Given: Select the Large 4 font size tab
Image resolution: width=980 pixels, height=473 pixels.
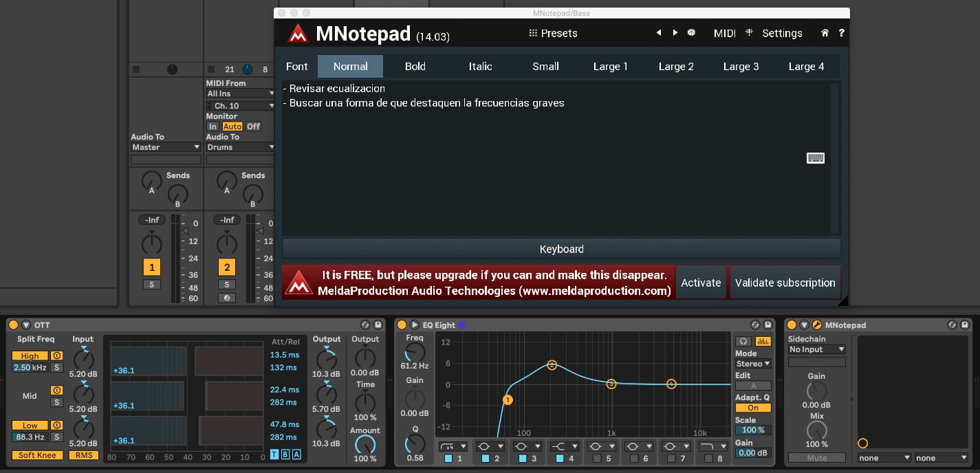Looking at the screenshot, I should 806,66.
